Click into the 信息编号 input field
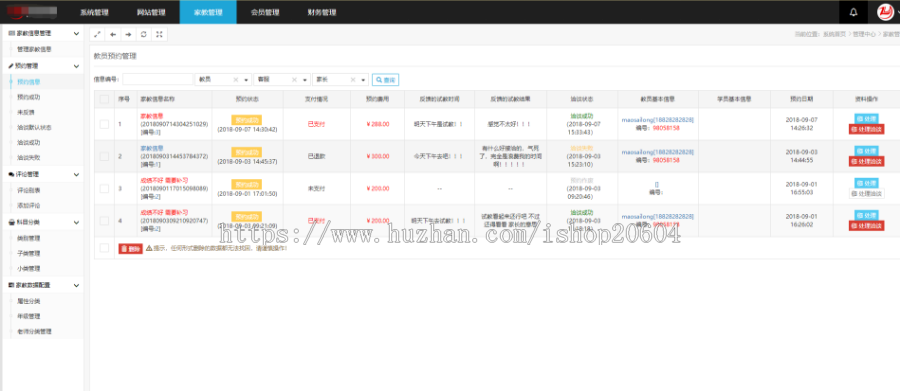900x392 pixels. click(x=158, y=80)
